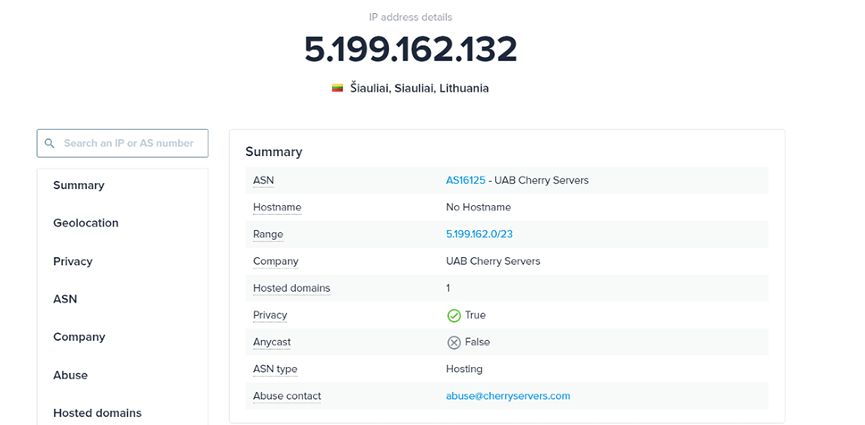Open the 5.199.162.0/23 range link
The image size is (865, 425).
coord(479,234)
